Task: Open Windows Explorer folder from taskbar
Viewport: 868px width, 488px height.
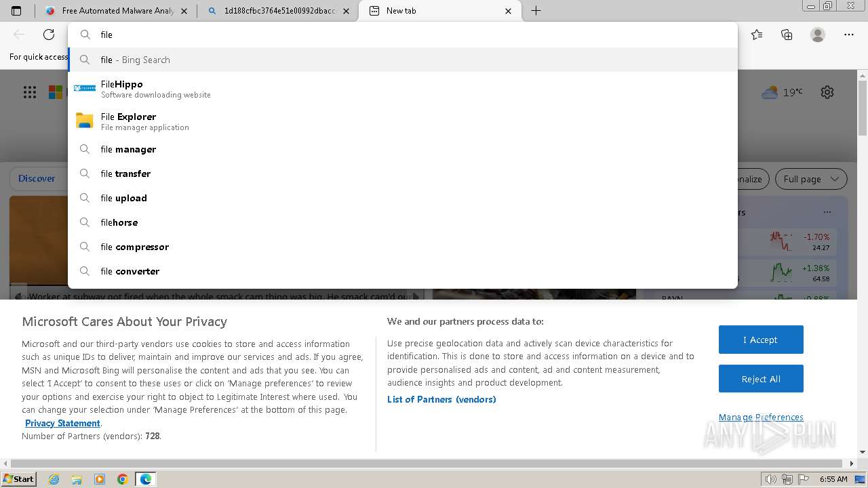Action: [x=77, y=479]
